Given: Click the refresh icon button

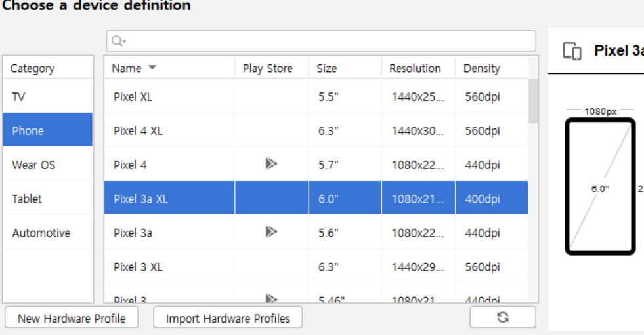Looking at the screenshot, I should 503,317.
